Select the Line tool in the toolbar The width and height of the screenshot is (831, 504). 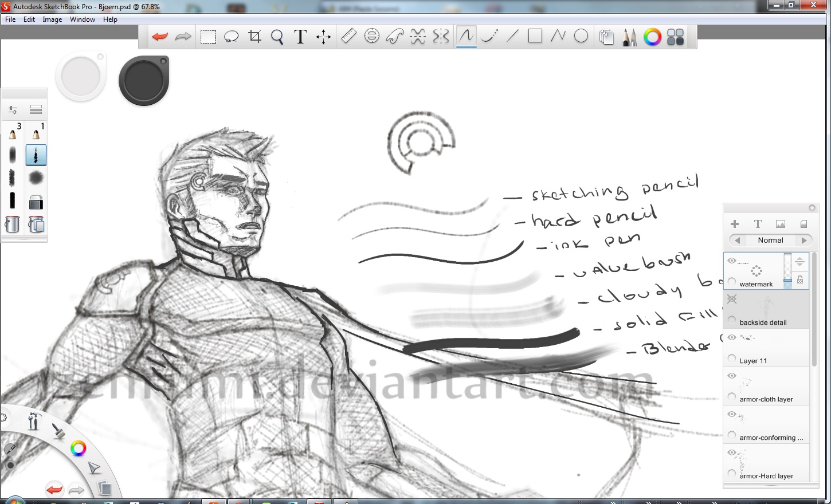512,36
